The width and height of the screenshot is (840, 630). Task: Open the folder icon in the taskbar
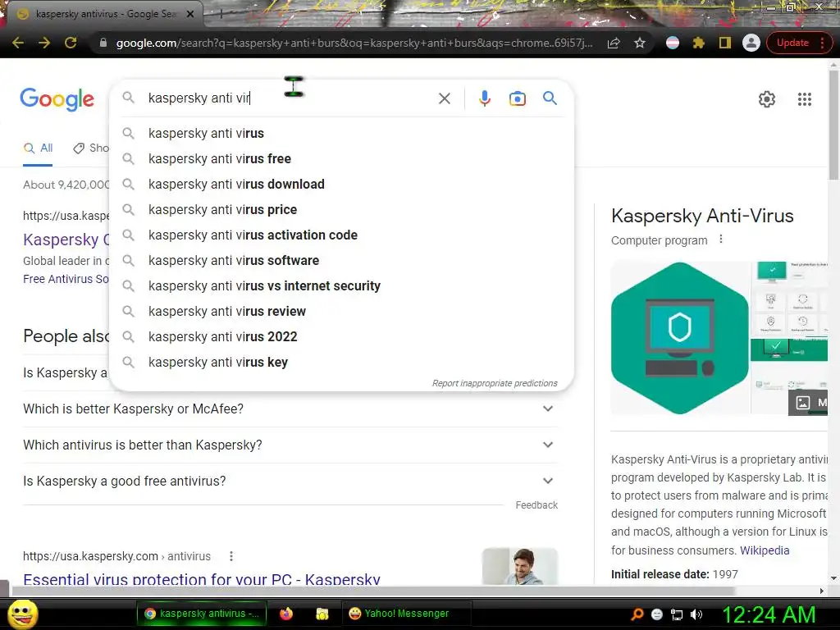point(322,614)
